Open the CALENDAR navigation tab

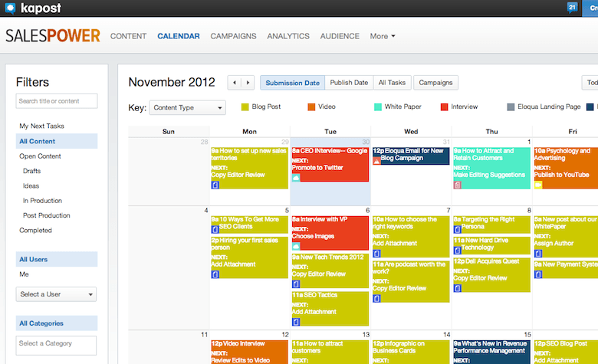coord(179,36)
